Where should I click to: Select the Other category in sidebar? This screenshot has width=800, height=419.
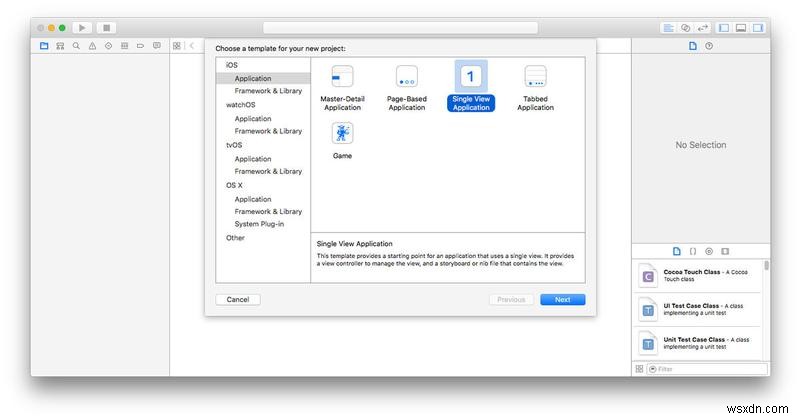coord(235,238)
